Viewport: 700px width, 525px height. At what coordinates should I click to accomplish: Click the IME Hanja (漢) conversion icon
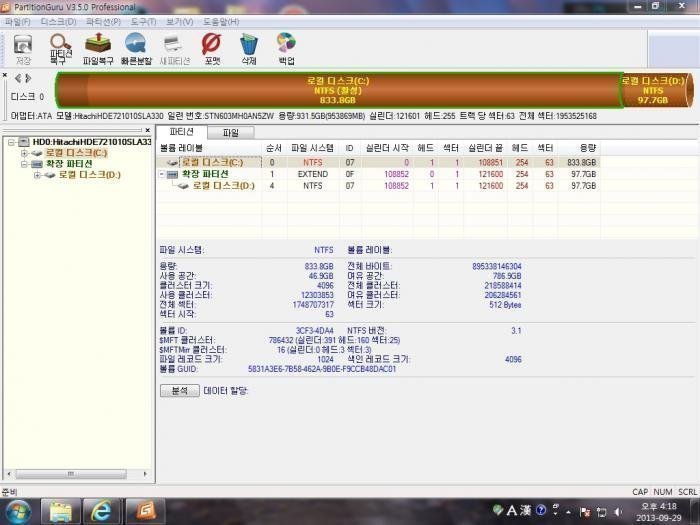tap(525, 510)
